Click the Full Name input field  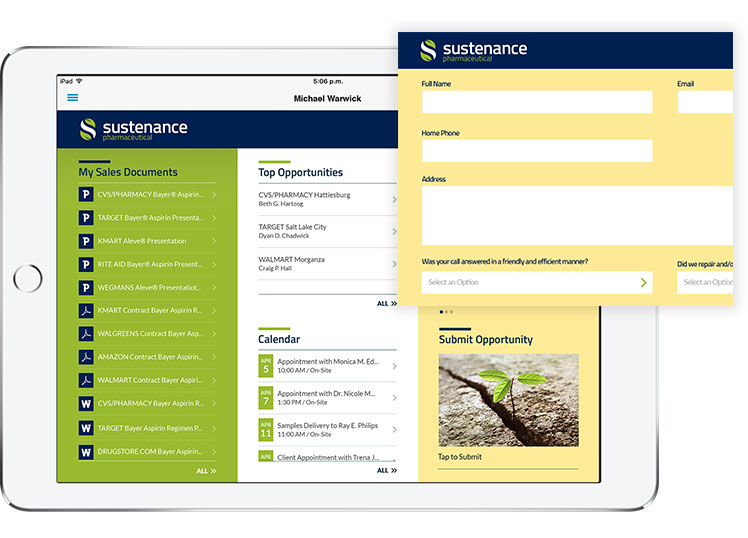point(537,102)
